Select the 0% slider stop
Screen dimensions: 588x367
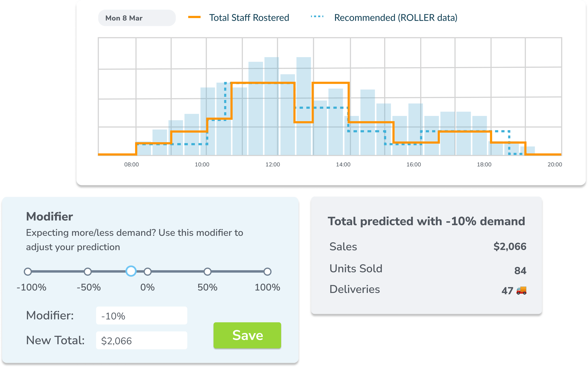147,272
